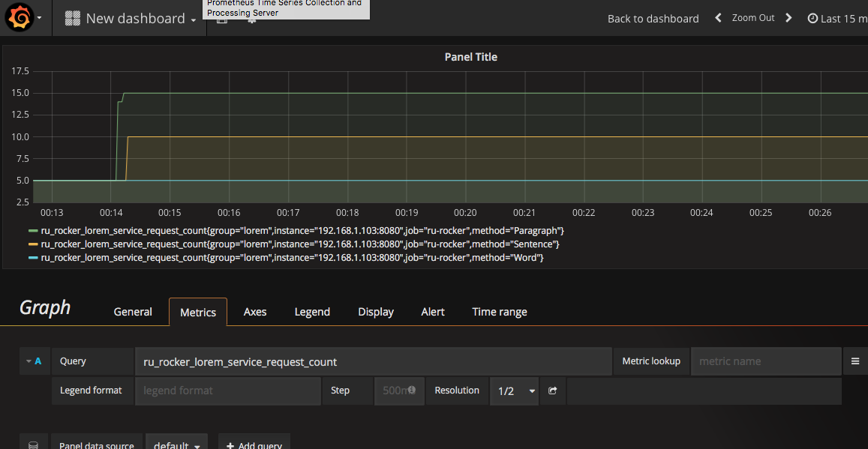
Task: Open the Axes tab
Action: 255,312
